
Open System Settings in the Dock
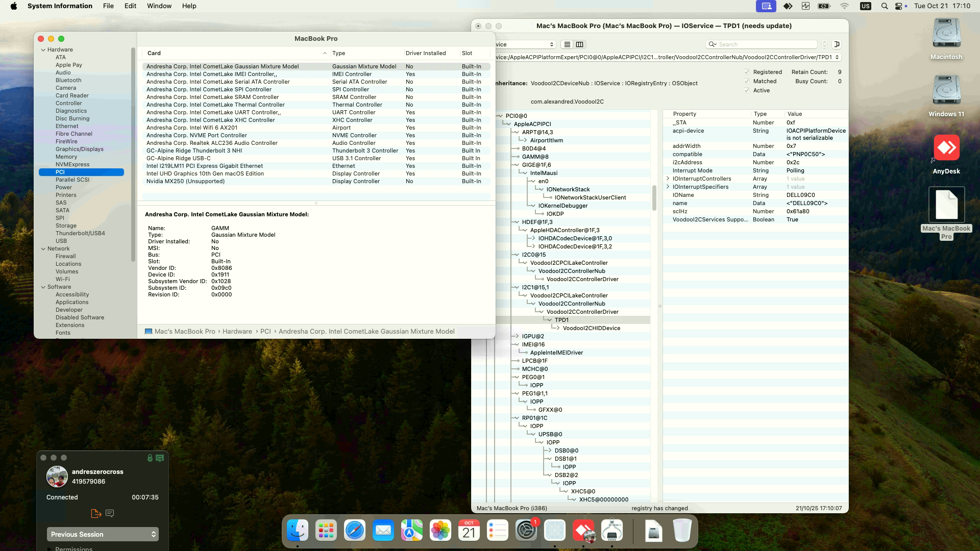(x=526, y=531)
